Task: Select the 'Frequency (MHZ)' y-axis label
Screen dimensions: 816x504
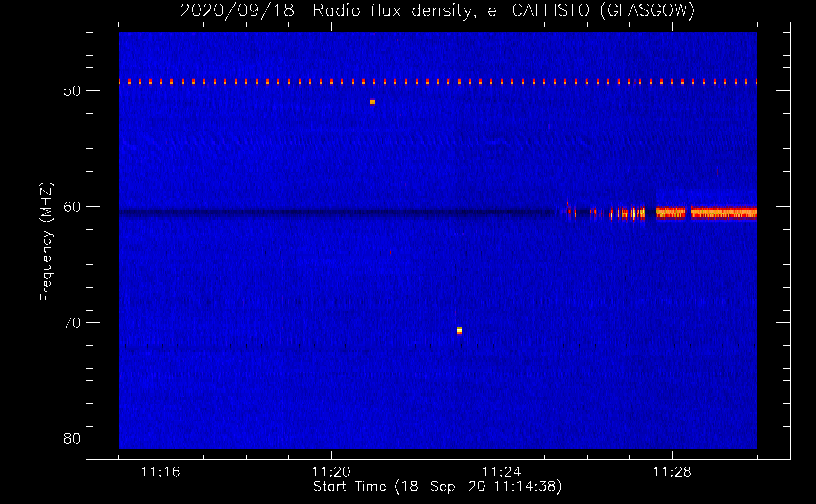Action: pyautogui.click(x=46, y=241)
